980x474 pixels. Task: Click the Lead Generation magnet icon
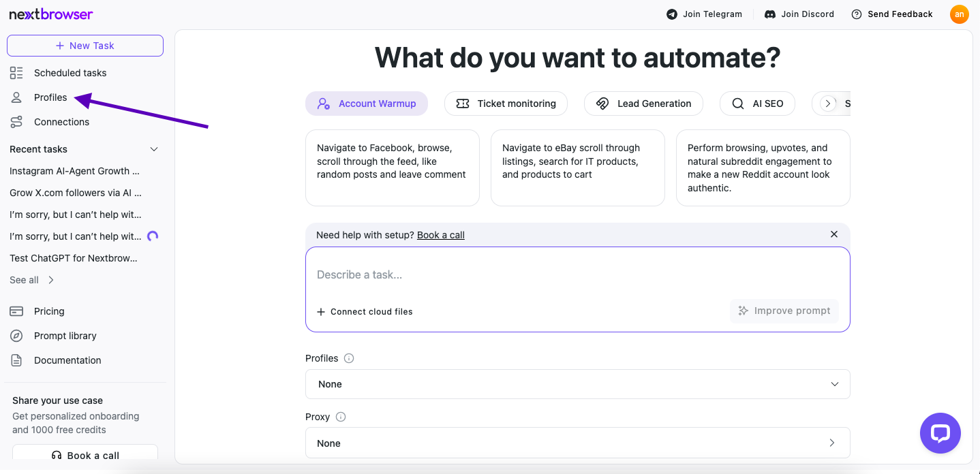pyautogui.click(x=602, y=104)
